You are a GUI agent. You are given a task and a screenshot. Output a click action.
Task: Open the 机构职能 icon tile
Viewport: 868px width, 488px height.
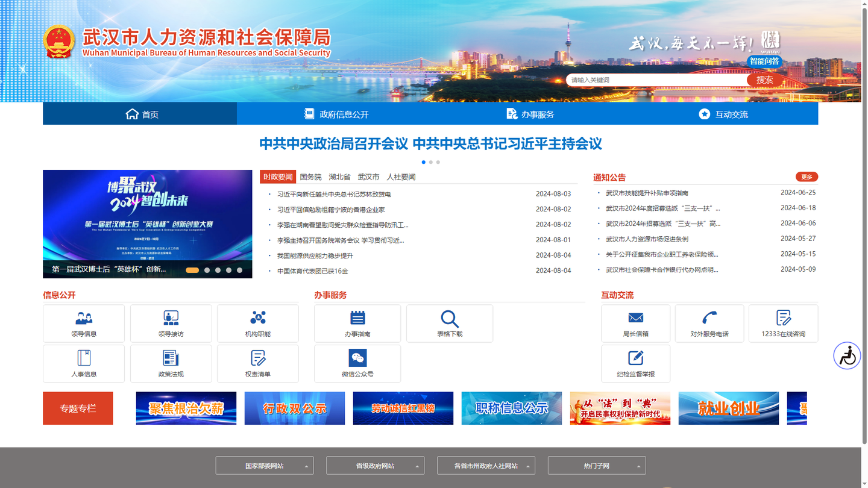(x=258, y=324)
